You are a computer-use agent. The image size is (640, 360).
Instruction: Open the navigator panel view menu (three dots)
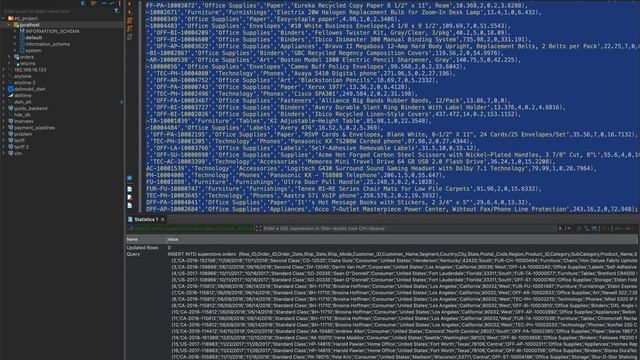pos(119,3)
